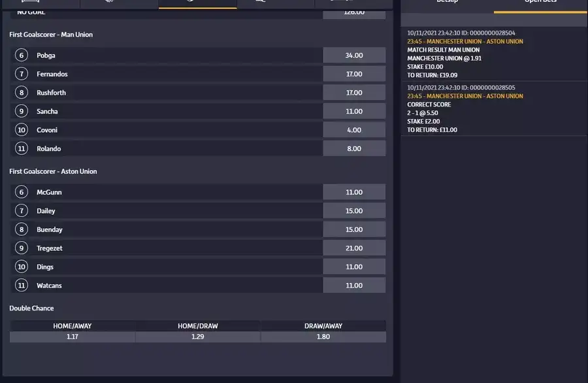This screenshot has width=588, height=383.
Task: Select Draw/Away odds 1.80
Action: pos(323,337)
